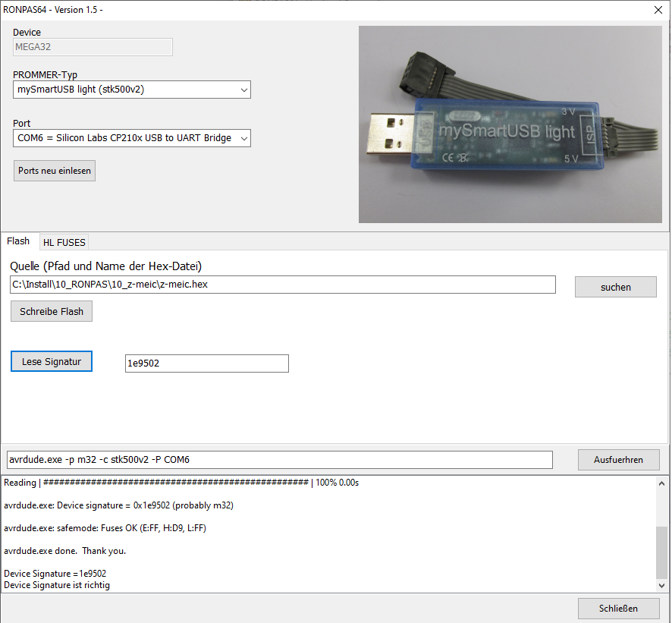Click the 'PROMMER-Typ' label
Viewport: 672px width, 623px height.
[x=45, y=74]
